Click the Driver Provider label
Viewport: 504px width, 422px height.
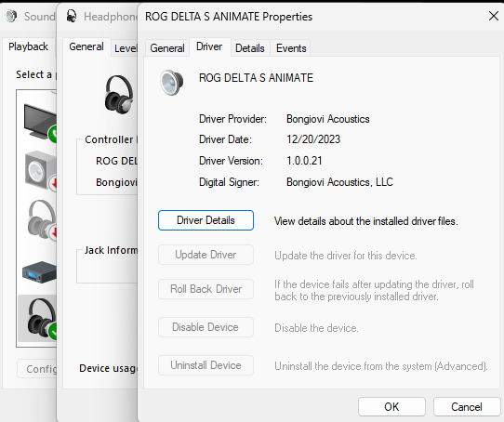pyautogui.click(x=232, y=119)
